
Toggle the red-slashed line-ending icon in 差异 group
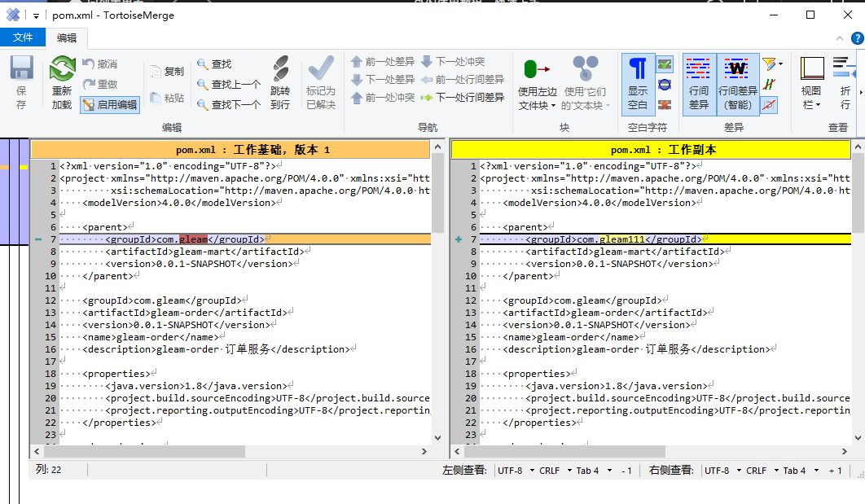coord(769,104)
